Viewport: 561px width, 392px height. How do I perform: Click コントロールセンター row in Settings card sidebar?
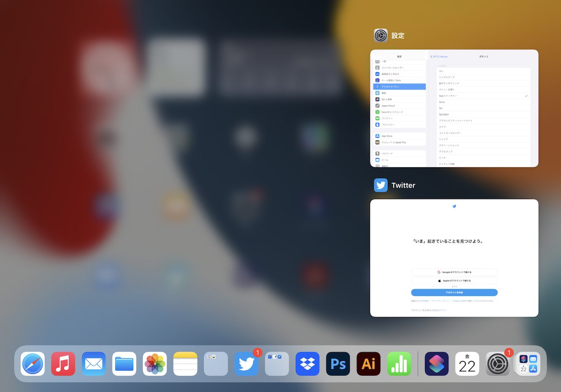399,68
